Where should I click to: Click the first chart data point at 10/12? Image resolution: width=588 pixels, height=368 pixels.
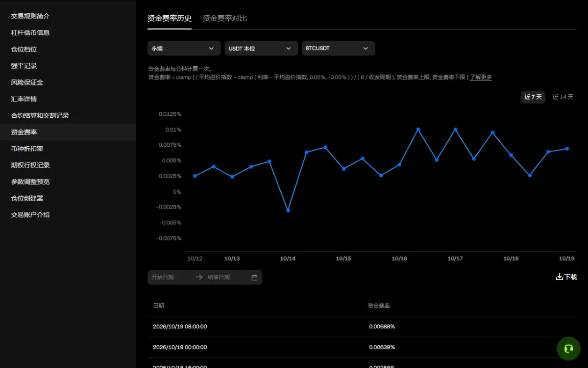195,176
